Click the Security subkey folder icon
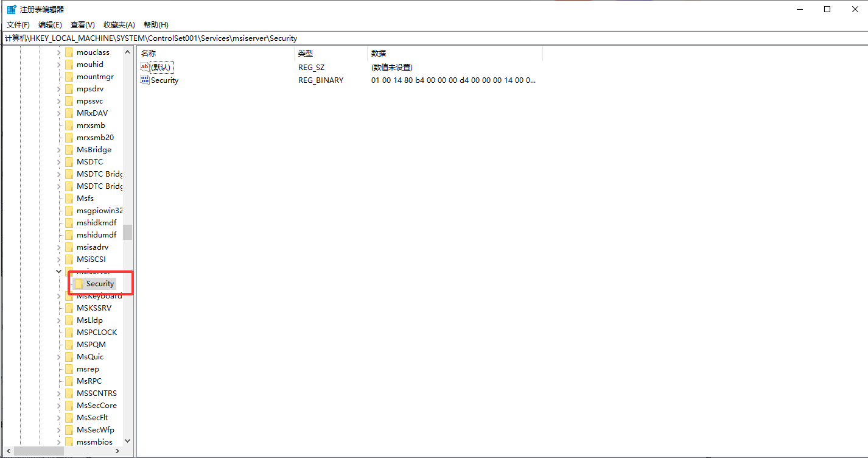 pos(79,284)
